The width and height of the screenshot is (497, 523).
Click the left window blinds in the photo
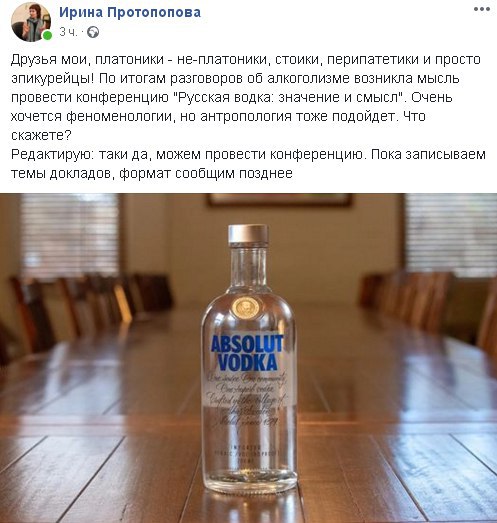click(x=69, y=236)
